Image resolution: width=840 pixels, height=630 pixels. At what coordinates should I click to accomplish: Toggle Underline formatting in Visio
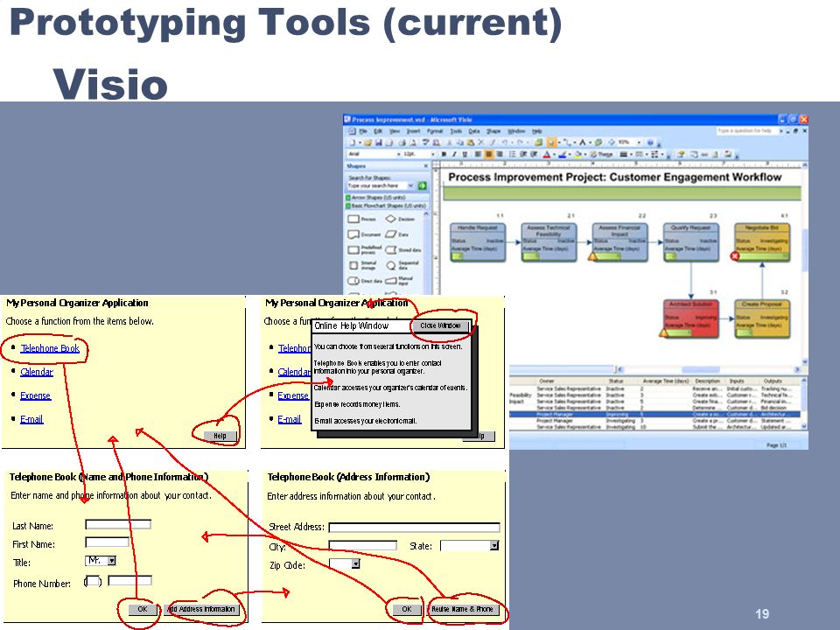[465, 154]
